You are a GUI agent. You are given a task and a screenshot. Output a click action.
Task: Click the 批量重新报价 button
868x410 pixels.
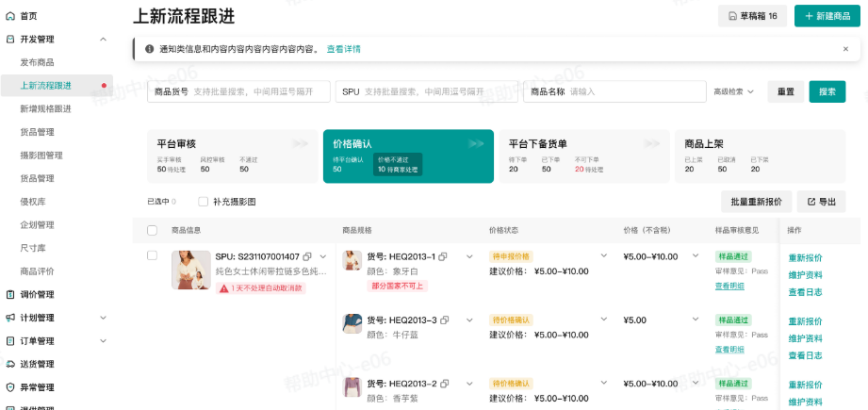tap(756, 202)
